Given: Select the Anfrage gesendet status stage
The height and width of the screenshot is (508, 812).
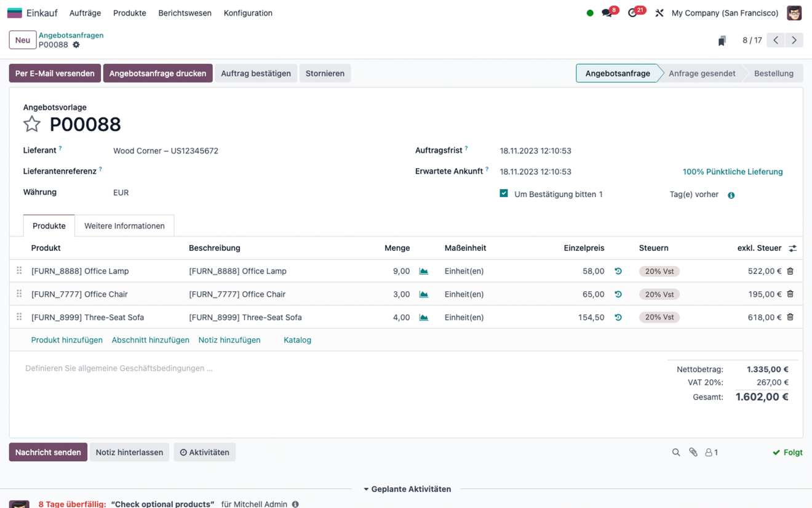Looking at the screenshot, I should point(702,73).
